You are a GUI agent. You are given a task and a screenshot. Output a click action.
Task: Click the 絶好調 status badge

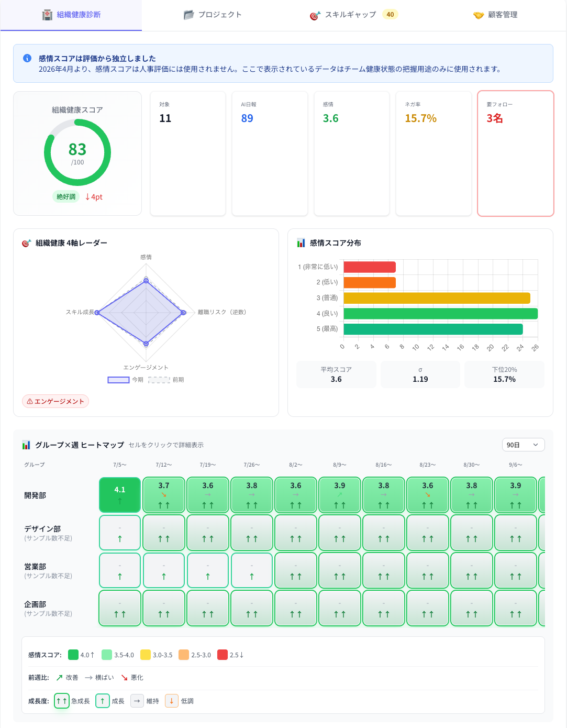tap(66, 197)
